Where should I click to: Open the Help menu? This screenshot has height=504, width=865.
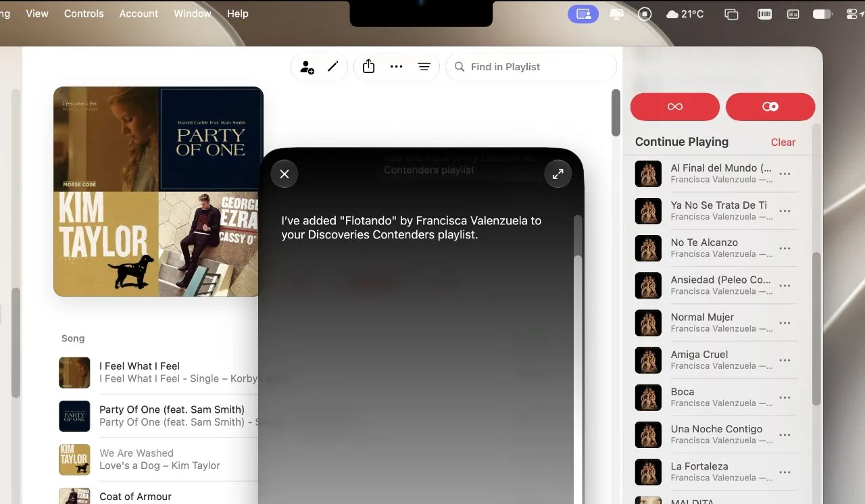point(237,14)
